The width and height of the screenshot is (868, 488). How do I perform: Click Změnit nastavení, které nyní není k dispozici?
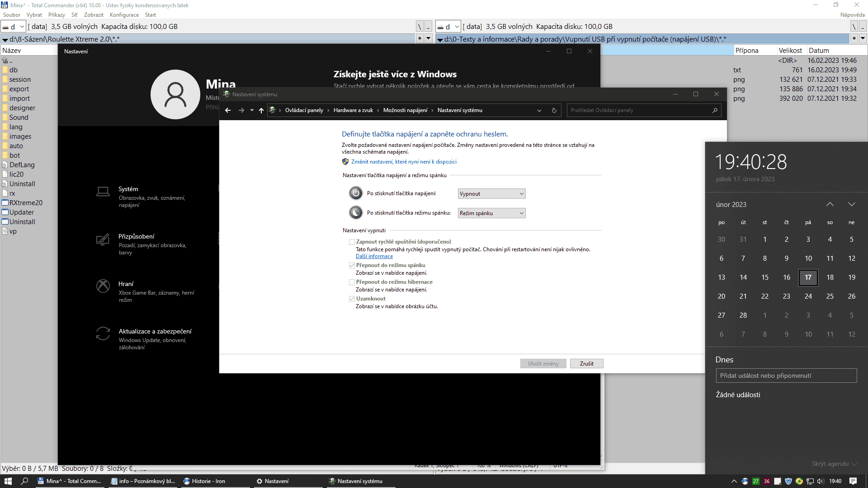pyautogui.click(x=403, y=162)
